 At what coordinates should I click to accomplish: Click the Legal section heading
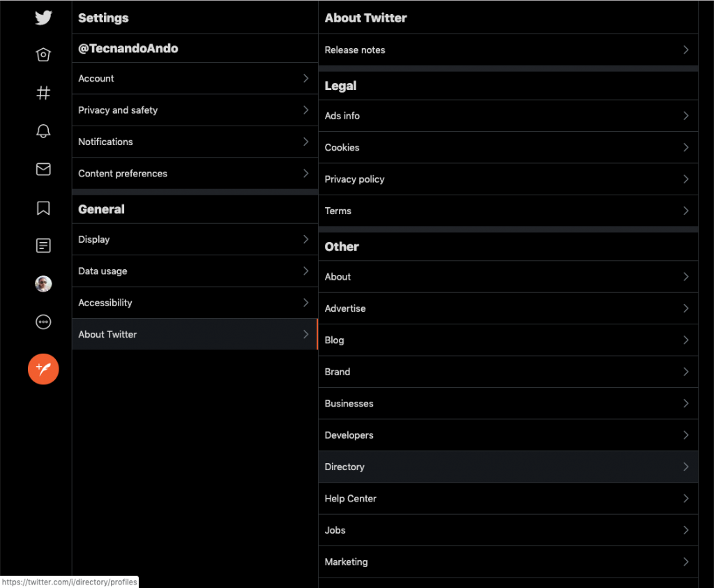pos(340,86)
